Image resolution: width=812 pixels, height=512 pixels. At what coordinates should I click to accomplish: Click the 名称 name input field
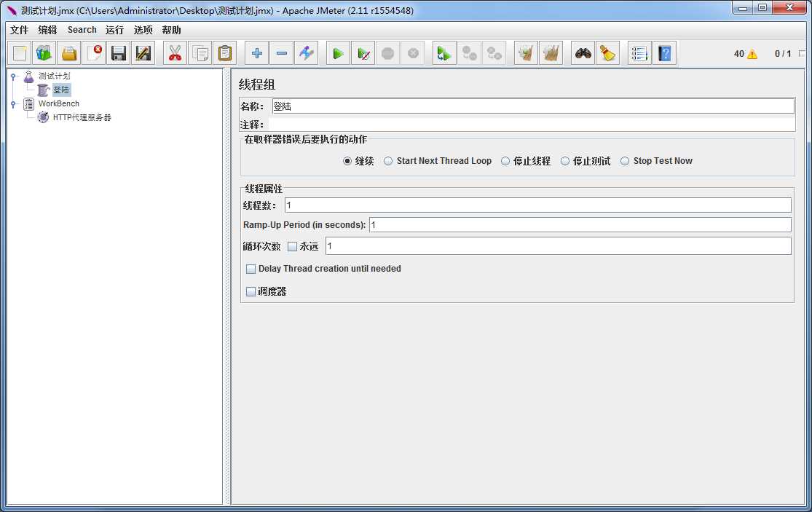click(533, 106)
